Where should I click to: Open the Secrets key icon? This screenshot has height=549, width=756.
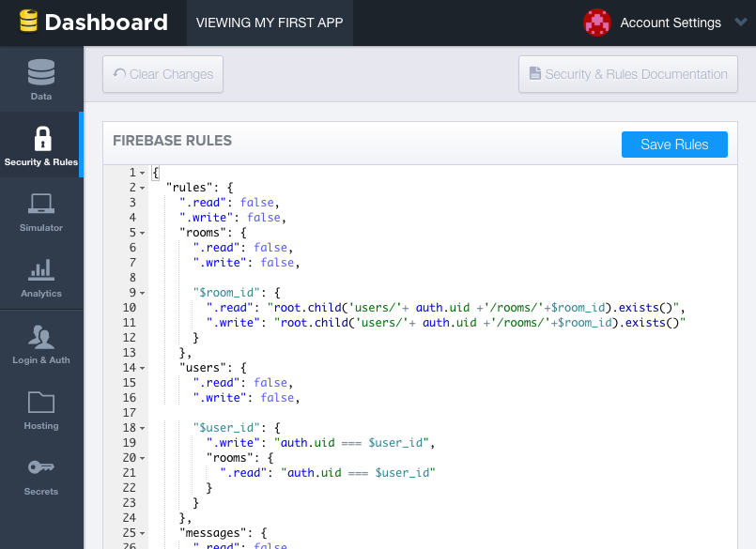click(41, 467)
